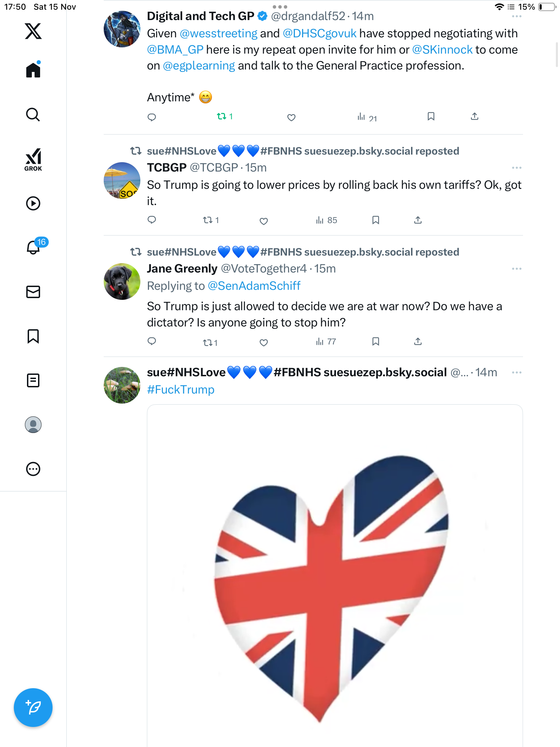Viewport: 560px width, 747px height.
Task: Open Jane Greenly's dog profile picture
Action: click(x=122, y=282)
